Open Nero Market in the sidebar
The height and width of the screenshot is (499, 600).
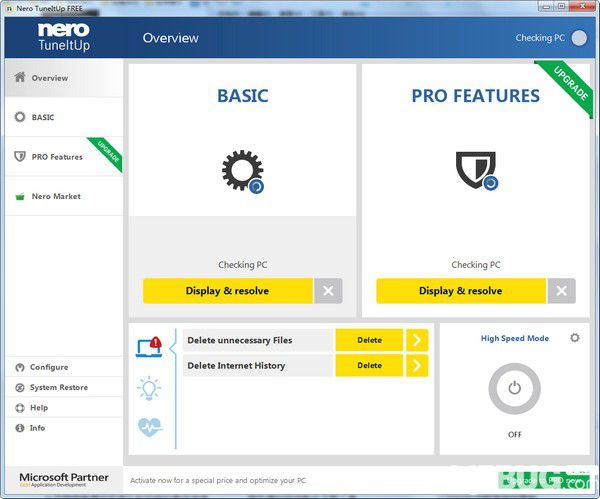pos(64,196)
